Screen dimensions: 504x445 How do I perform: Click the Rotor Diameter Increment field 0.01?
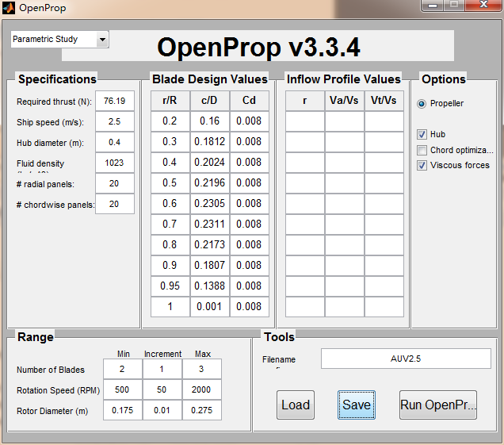[162, 410]
